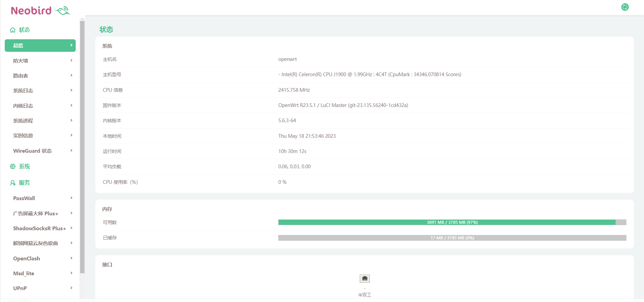Click uptime value 10h 30m 12s
The image size is (644, 302).
click(x=292, y=151)
